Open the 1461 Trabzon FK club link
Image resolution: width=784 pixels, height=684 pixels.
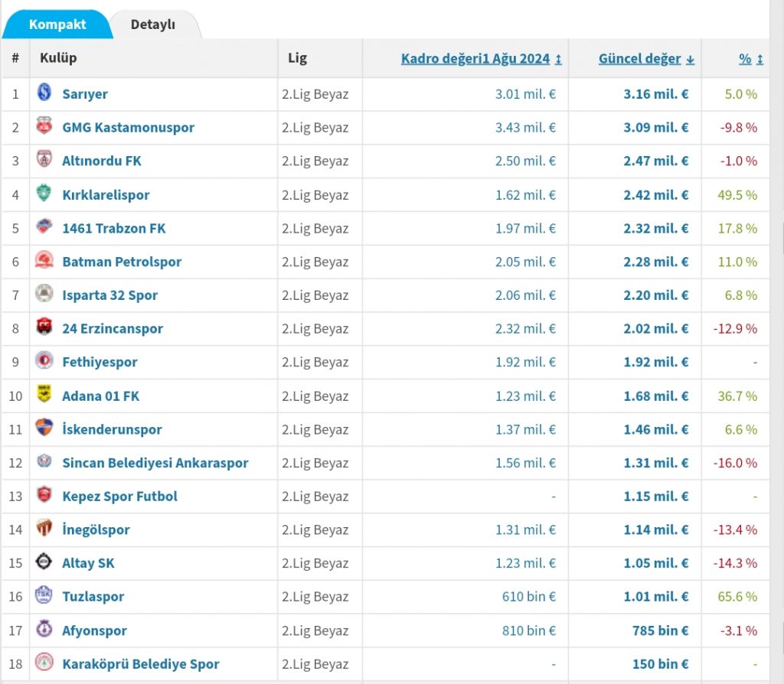113,228
